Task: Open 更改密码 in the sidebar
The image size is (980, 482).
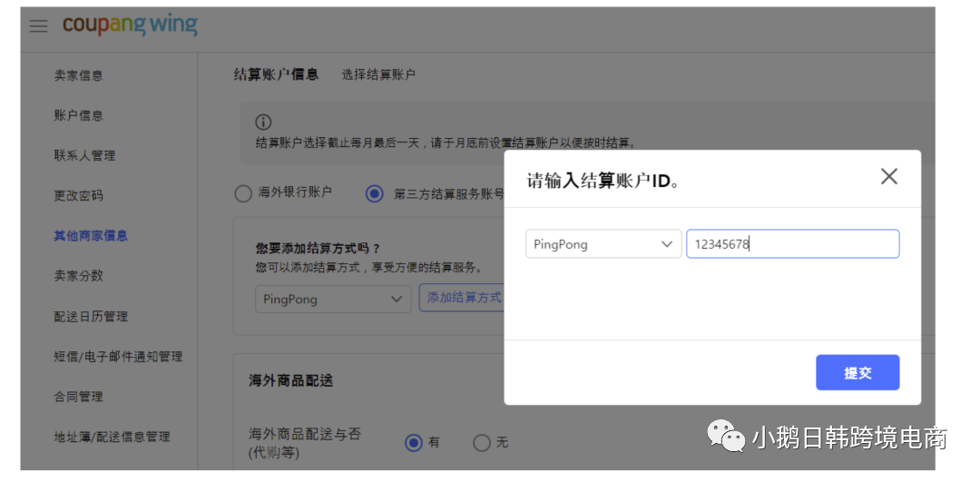Action: 79,196
